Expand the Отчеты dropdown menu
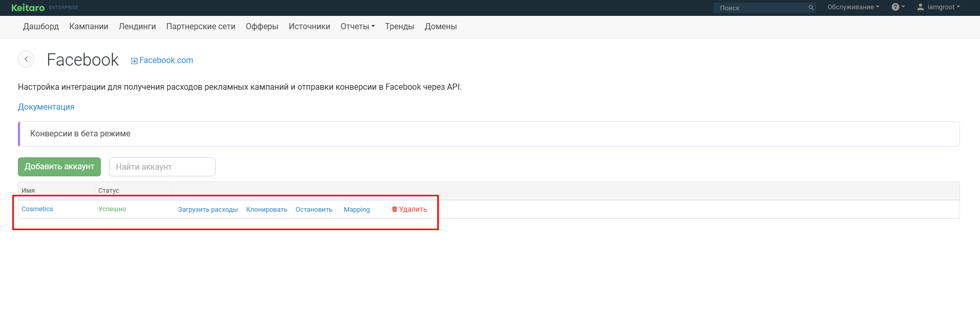The image size is (980, 325). coord(357,27)
